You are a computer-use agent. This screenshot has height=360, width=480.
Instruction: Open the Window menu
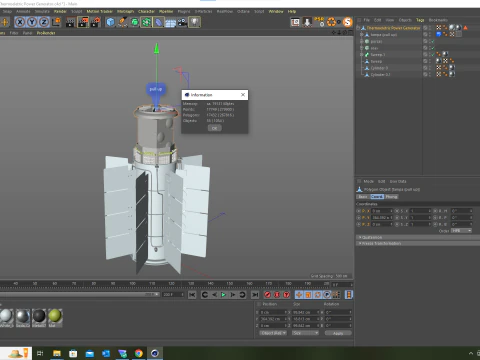276,11
